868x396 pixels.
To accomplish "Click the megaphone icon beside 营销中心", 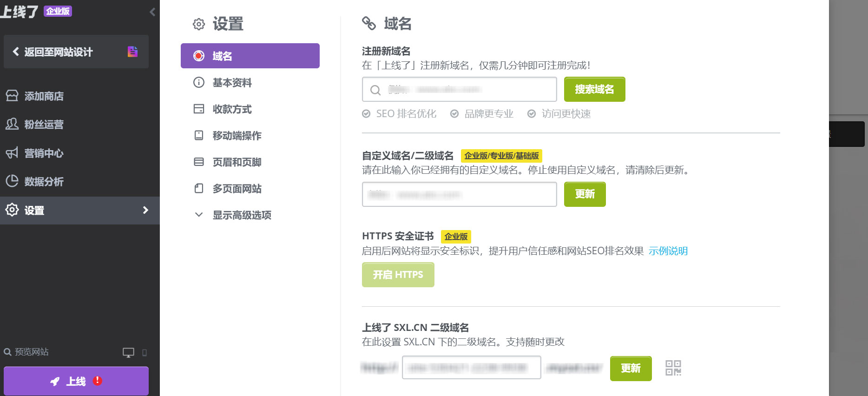I will click(12, 153).
